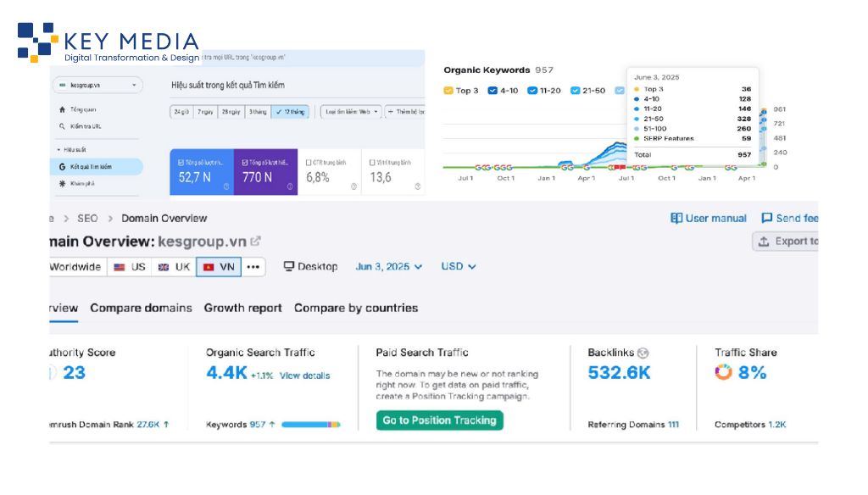Open Khám phá with the asterisk icon
The width and height of the screenshot is (868, 495).
[x=62, y=183]
